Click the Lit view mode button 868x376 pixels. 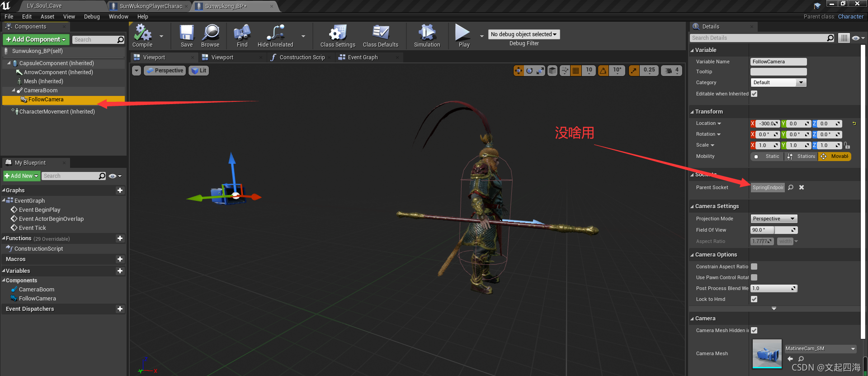(198, 71)
